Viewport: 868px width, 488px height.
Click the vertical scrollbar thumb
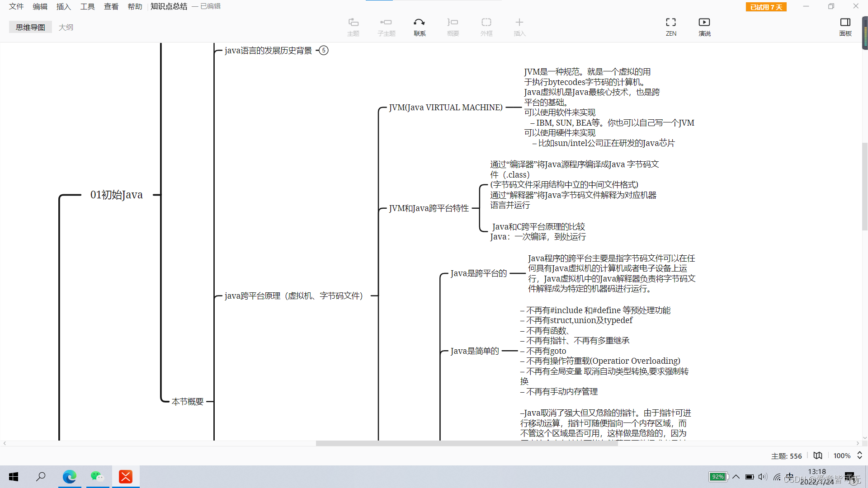click(x=865, y=186)
